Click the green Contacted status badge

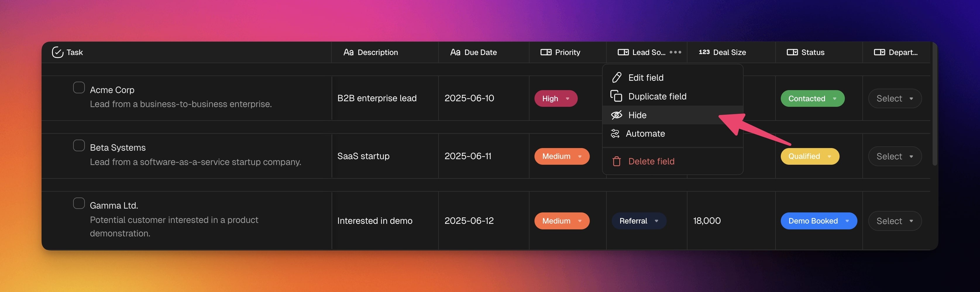coord(812,99)
